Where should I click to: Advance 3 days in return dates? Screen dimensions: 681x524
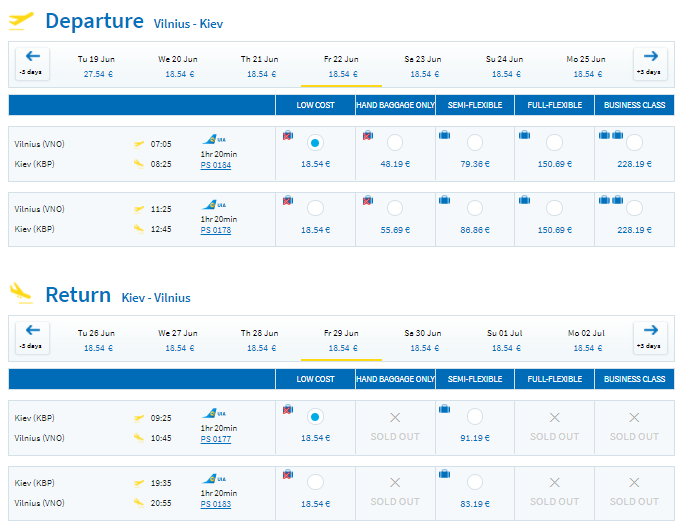[650, 338]
